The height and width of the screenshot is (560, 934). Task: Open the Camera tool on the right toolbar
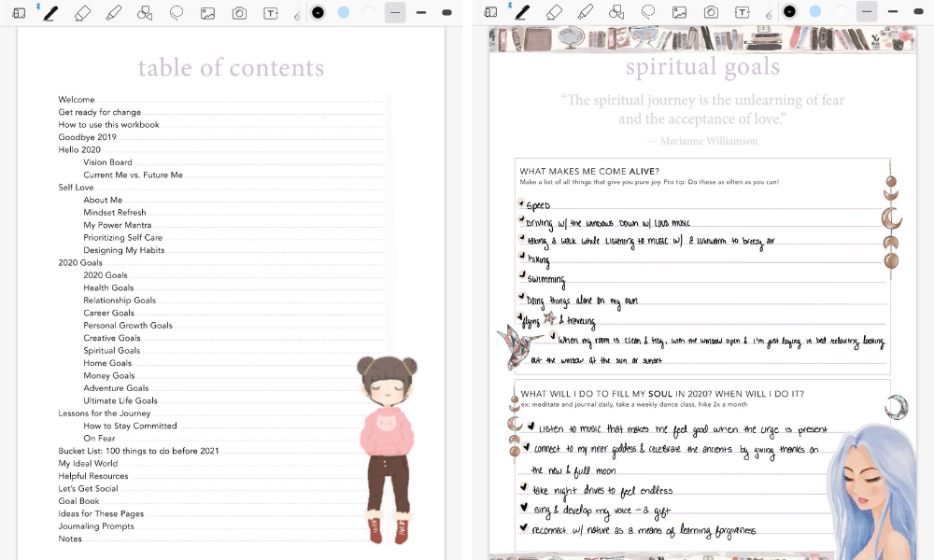pos(712,13)
